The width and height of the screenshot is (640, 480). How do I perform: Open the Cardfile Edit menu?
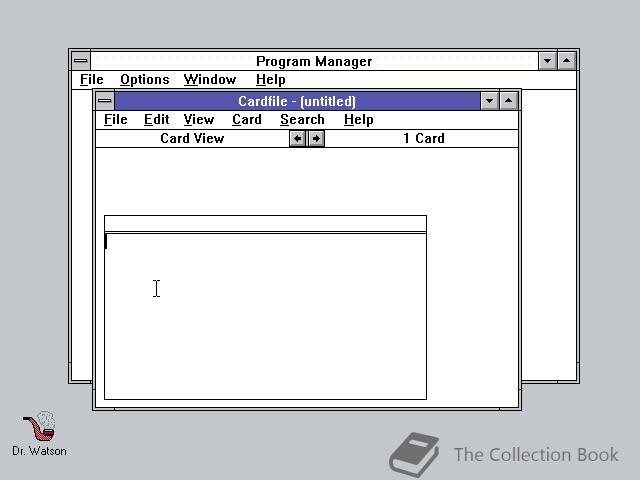point(156,120)
